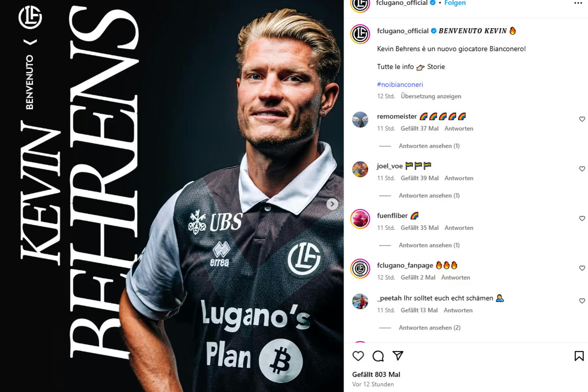Open the three-dot more options menu

(x=578, y=3)
